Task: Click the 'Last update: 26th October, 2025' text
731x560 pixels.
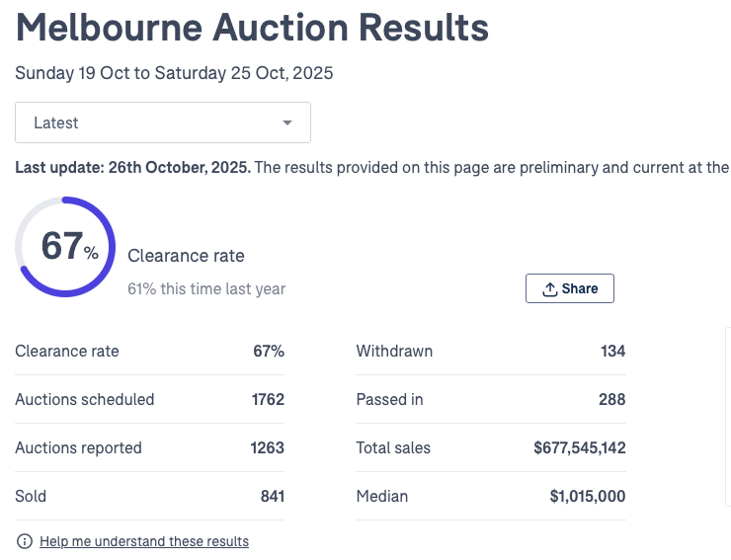Action: click(x=132, y=168)
